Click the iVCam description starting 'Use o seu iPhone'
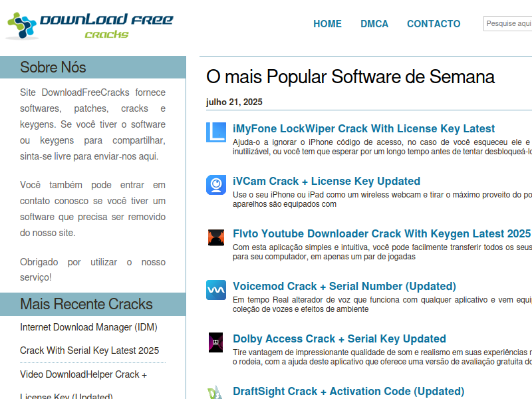 [x=382, y=199]
